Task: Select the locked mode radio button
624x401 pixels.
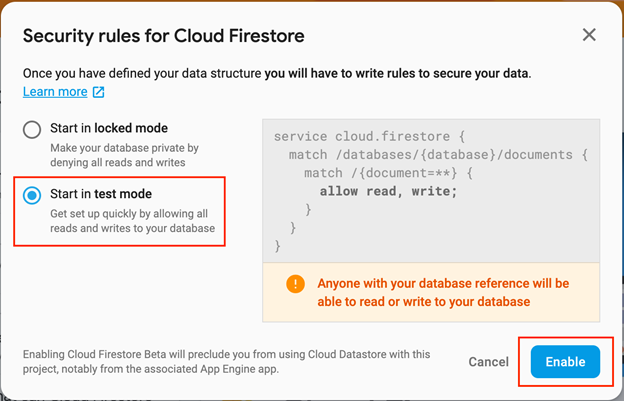Action: 32,129
